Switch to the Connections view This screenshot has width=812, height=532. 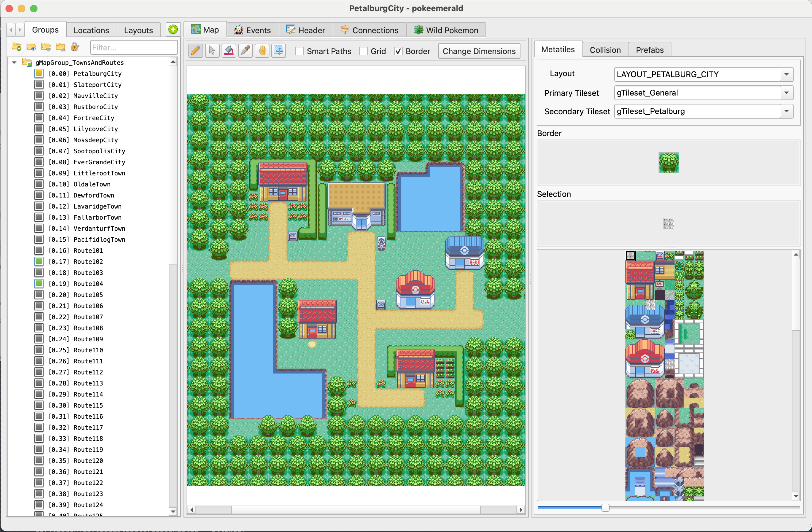370,30
